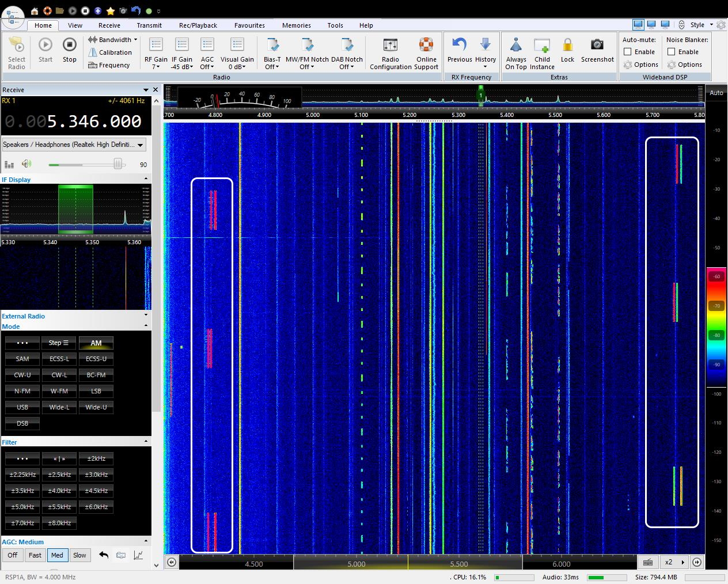Viewport: 728px width, 584px height.
Task: Click the Lock padlock icon
Action: pos(567,45)
